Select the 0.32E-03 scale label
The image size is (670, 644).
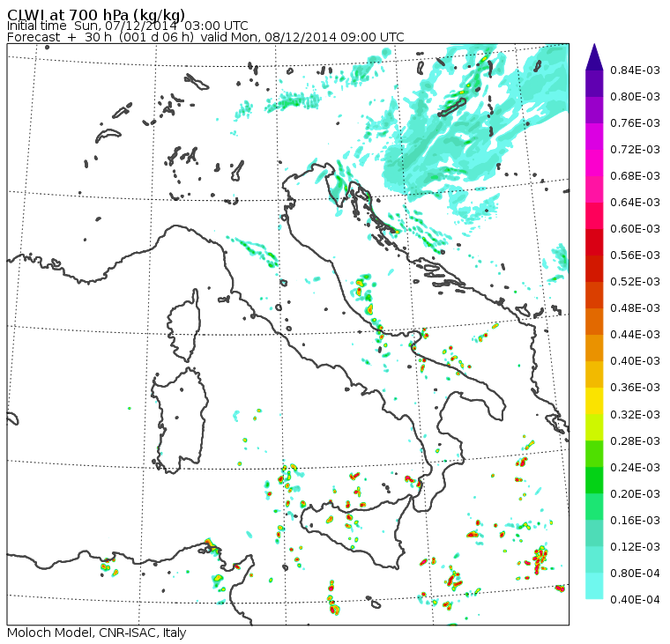coord(635,415)
